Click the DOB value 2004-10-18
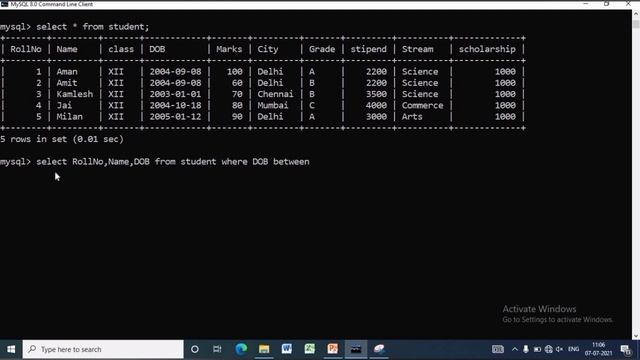The height and width of the screenshot is (360, 640). pos(175,105)
